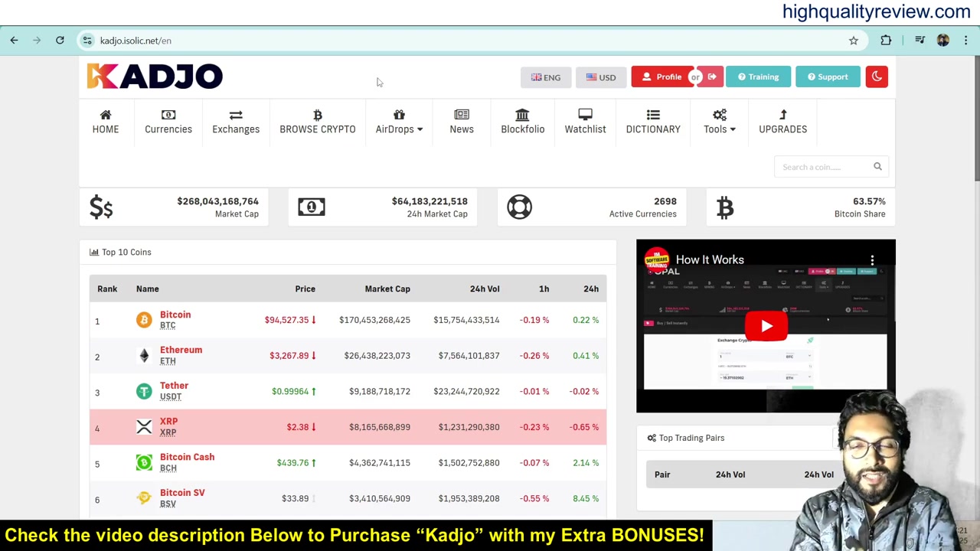Open the Exchanges arrows icon
Screen dimensions: 980x551
click(236, 115)
